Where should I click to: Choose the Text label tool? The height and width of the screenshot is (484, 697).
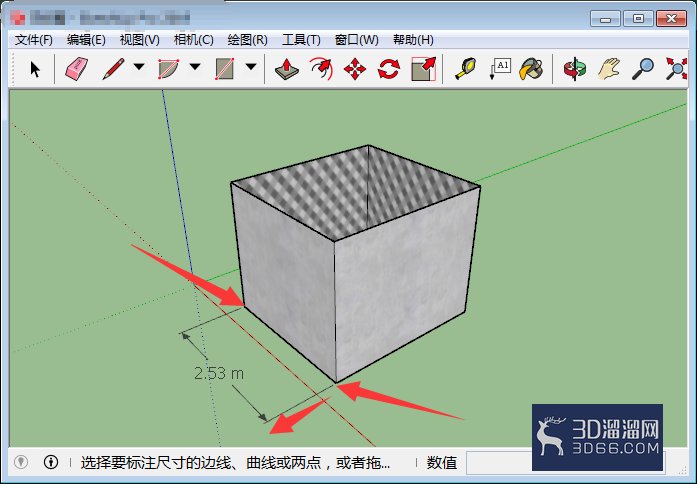point(500,69)
